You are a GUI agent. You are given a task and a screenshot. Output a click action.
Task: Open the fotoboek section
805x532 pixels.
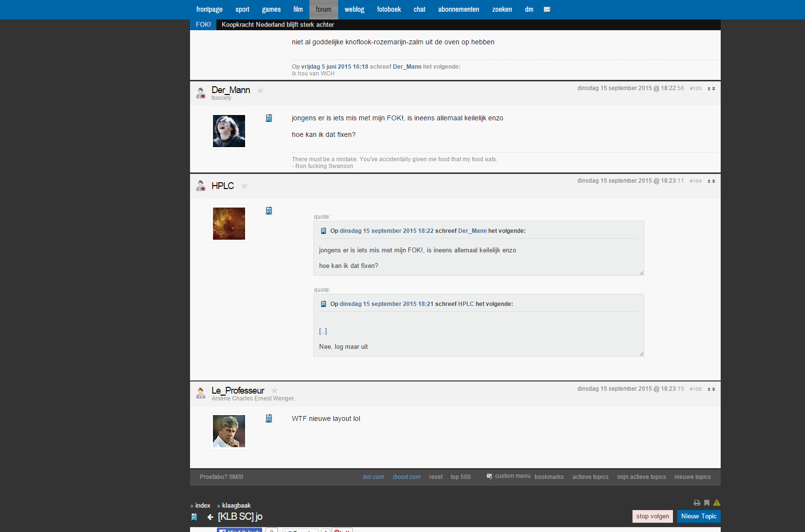pos(389,9)
